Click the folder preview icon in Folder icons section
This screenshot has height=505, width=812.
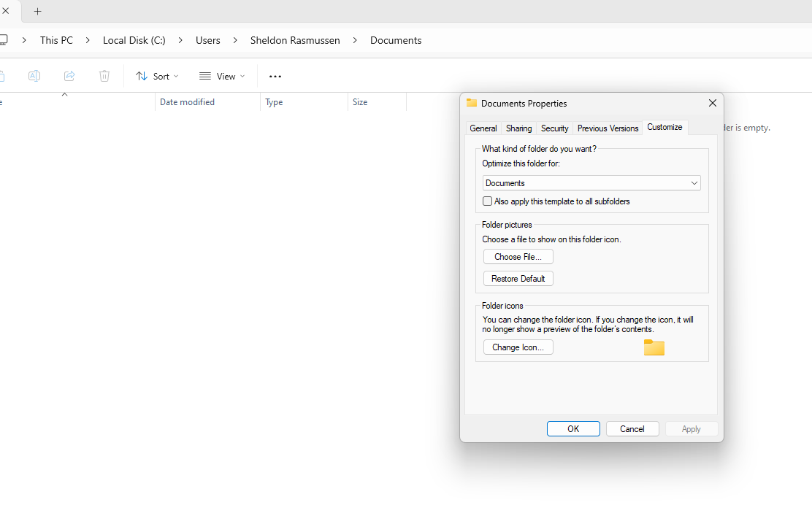(654, 347)
